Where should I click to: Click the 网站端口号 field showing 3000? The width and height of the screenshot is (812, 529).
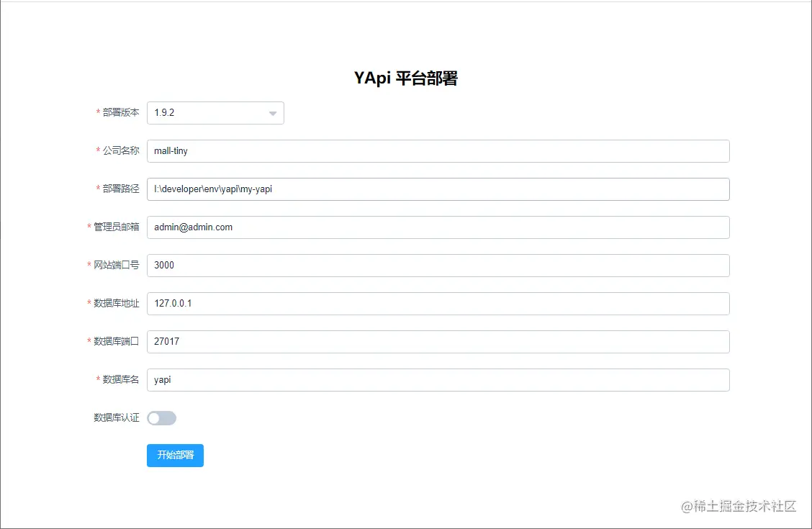coord(438,265)
